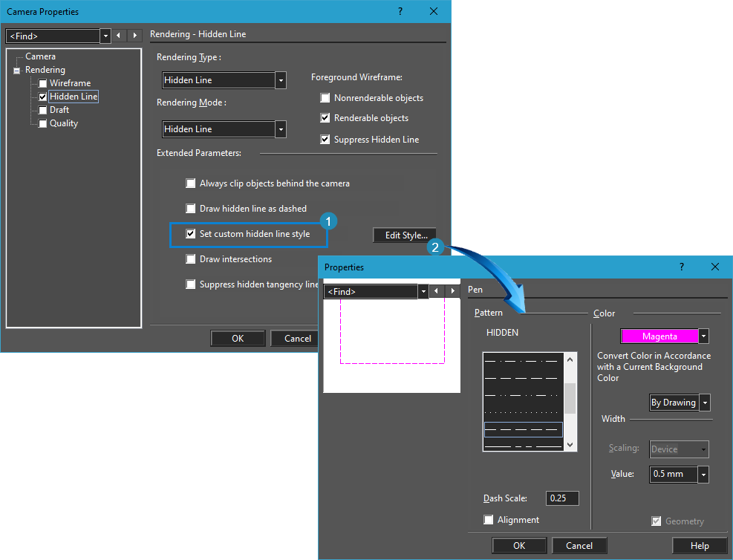The image size is (733, 560).
Task: Click the Edit Style... button
Action: [x=405, y=235]
